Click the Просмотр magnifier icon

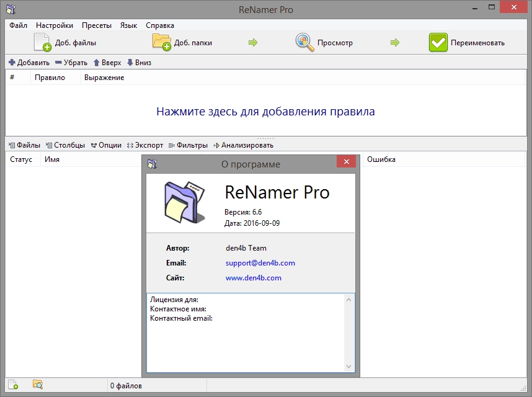[x=304, y=42]
